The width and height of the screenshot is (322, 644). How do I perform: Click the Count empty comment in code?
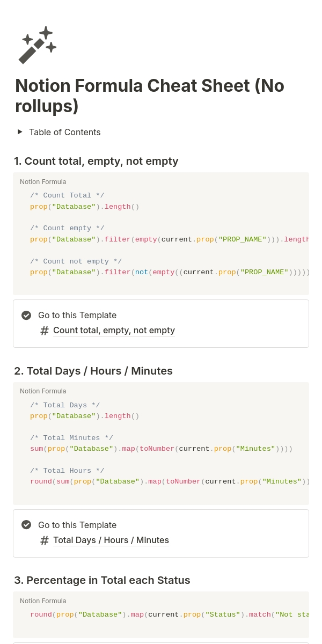67,228
